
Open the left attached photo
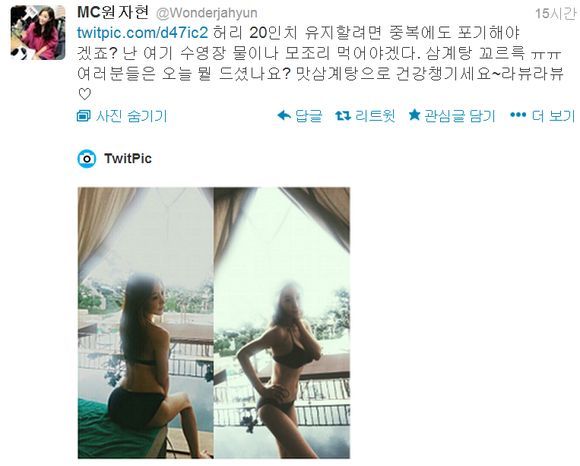coord(145,323)
